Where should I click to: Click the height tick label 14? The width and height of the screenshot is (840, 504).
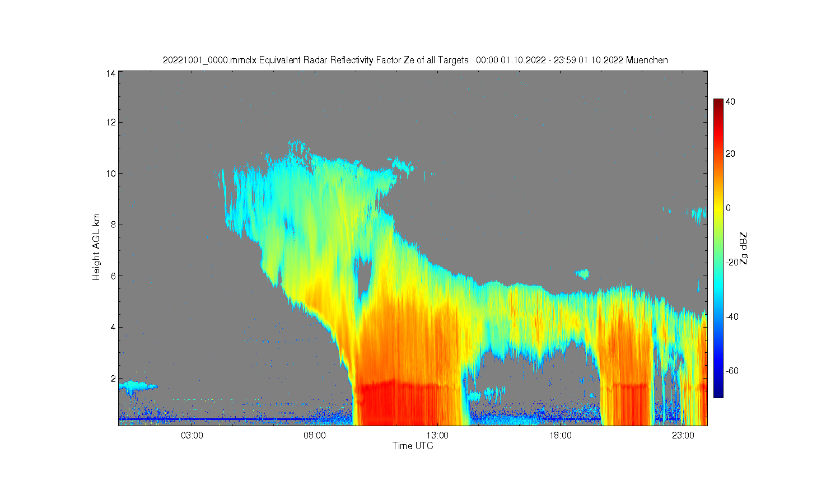[x=111, y=73]
